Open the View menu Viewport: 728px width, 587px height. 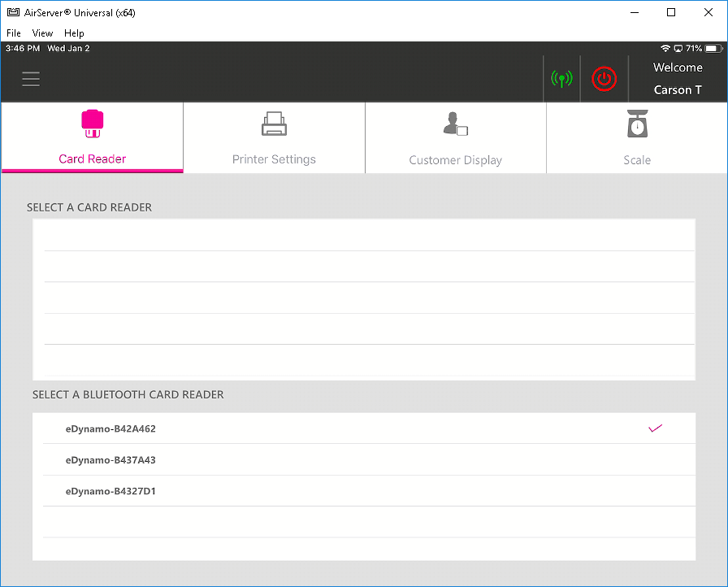click(x=42, y=33)
